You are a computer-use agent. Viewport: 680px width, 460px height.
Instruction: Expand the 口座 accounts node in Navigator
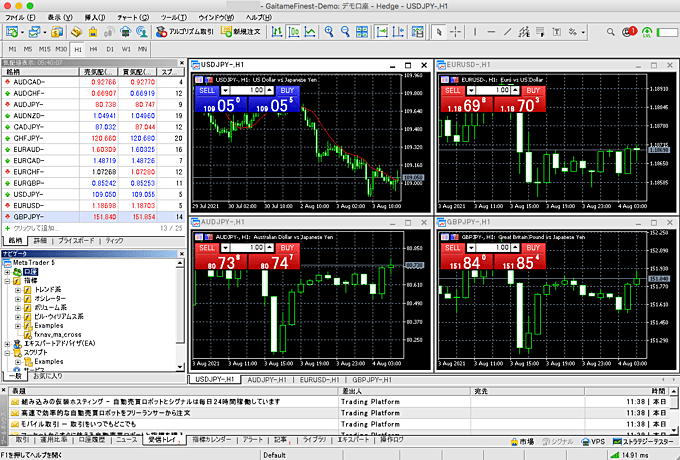pos(7,272)
